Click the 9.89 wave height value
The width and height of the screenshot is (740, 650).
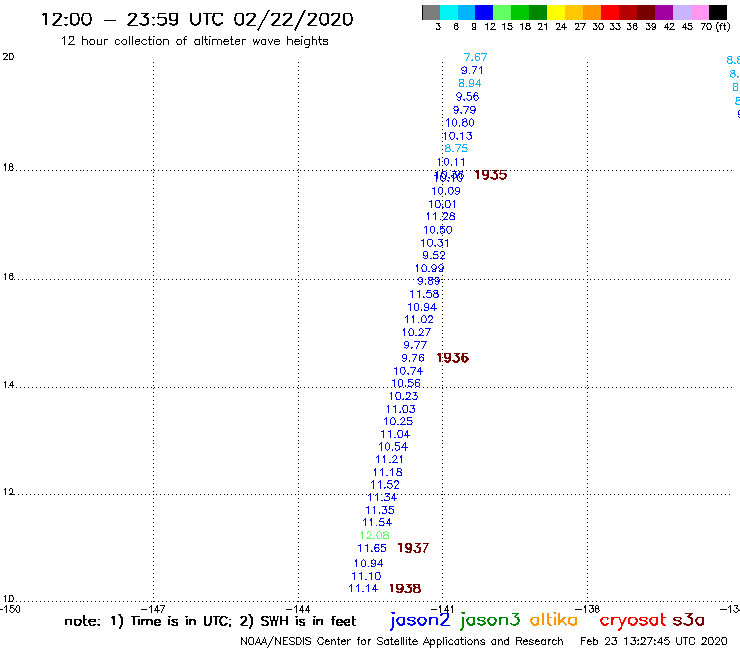(429, 281)
